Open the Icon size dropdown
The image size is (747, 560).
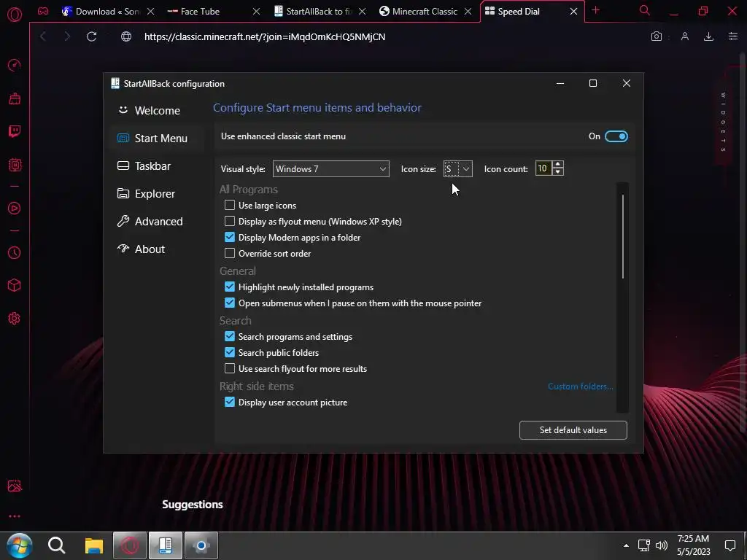point(458,169)
